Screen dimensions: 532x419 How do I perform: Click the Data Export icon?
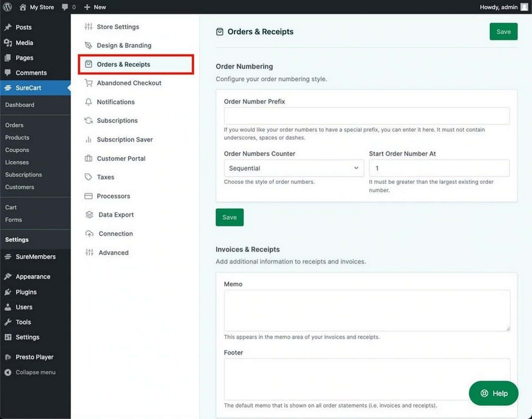[89, 215]
